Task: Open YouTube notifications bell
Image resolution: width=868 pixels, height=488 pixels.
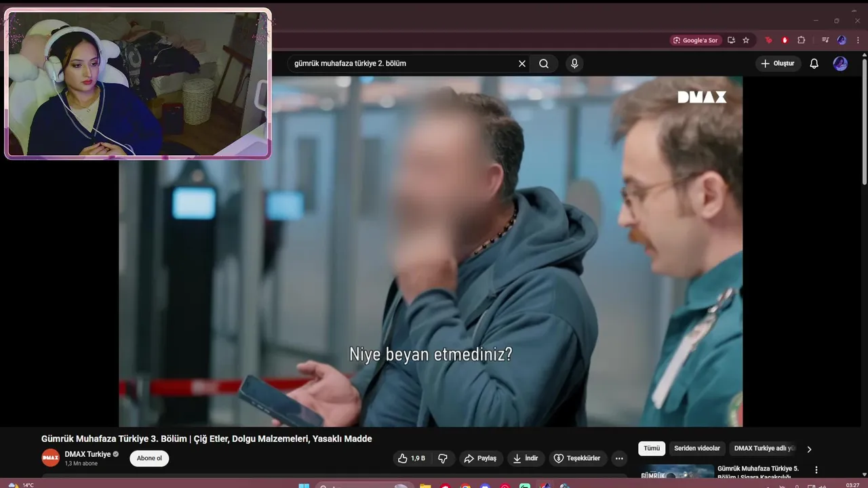Action: click(x=814, y=64)
